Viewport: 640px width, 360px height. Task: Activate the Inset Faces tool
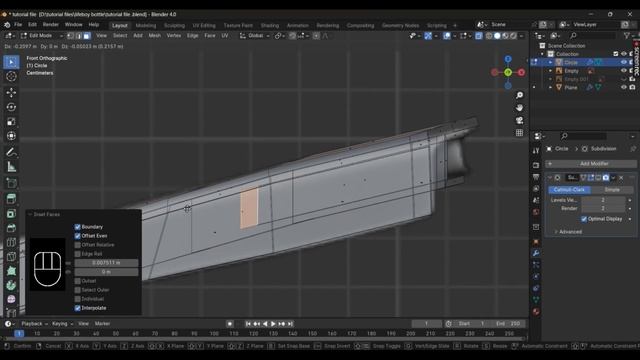pyautogui.click(x=11, y=213)
